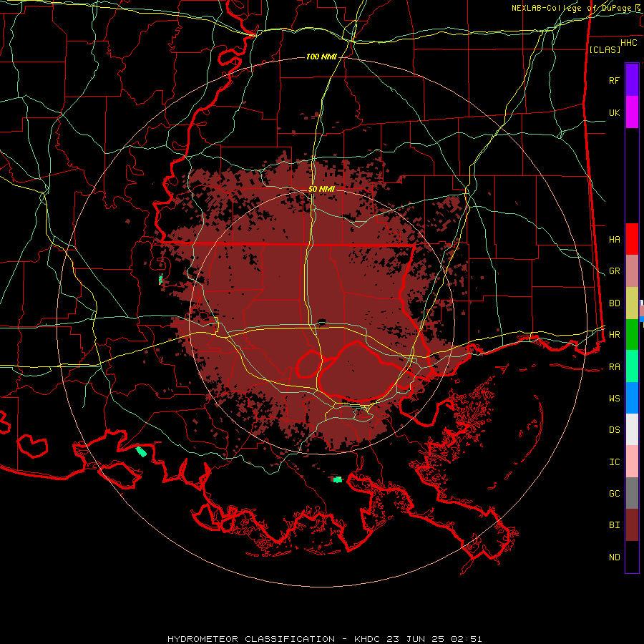Click the DS legend label
Viewport: 644px width, 644px height.
(614, 429)
